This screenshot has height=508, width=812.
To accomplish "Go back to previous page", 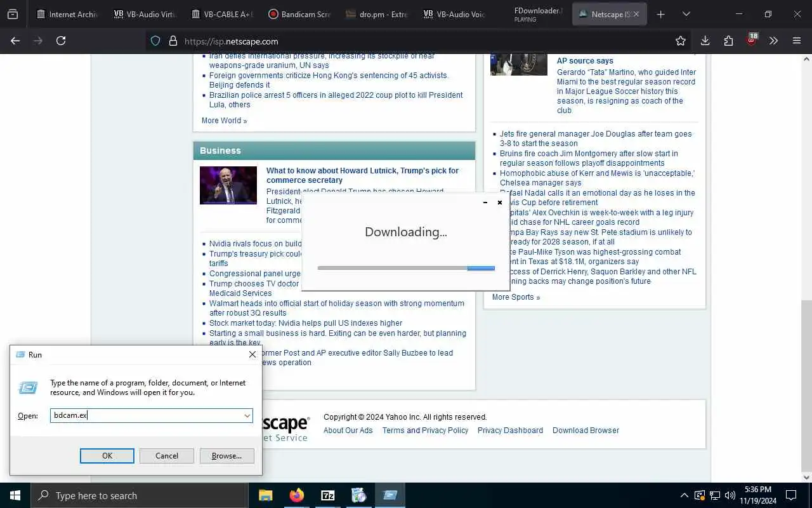I will click(x=15, y=41).
